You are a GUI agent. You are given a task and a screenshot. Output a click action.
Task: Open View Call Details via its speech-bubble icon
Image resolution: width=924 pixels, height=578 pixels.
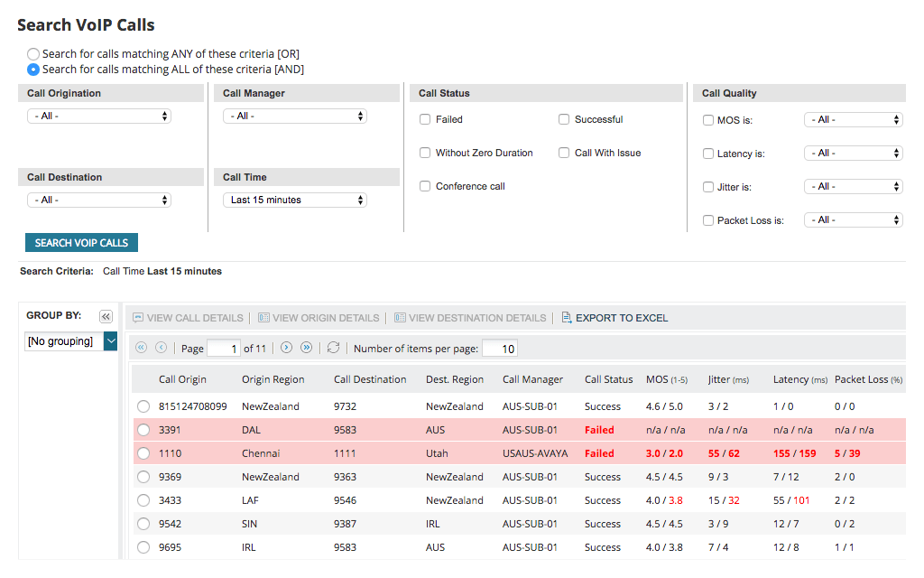[139, 317]
